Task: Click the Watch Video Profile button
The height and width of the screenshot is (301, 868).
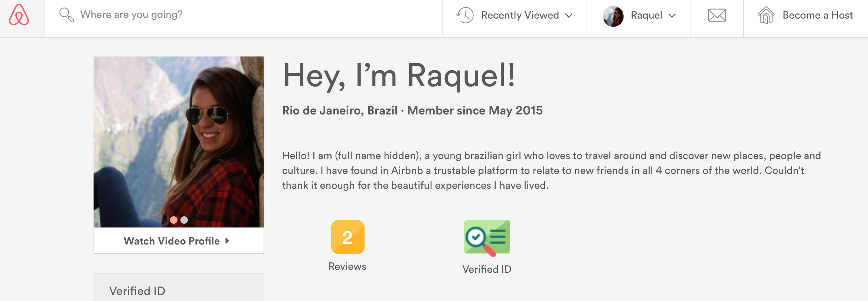Action: coord(179,241)
